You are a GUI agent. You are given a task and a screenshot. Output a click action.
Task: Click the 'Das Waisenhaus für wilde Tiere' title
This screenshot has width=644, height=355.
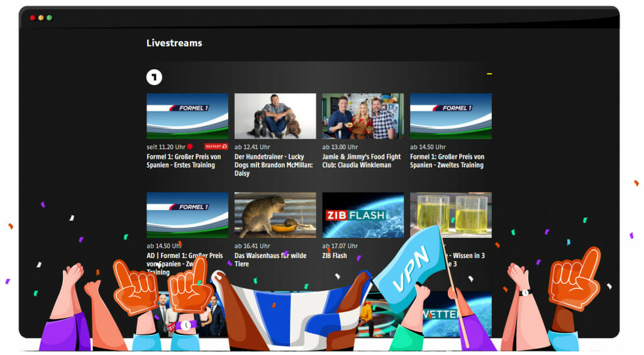pos(270,260)
